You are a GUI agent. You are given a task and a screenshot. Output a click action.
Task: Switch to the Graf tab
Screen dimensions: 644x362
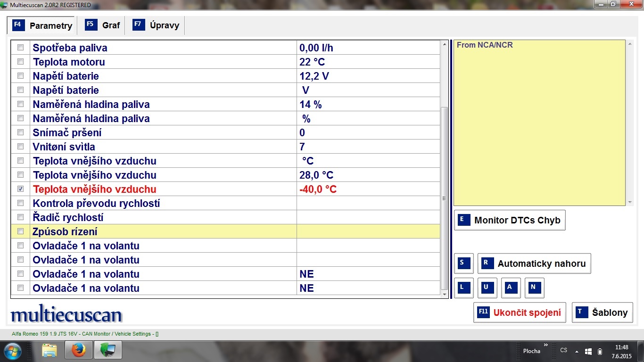point(104,25)
